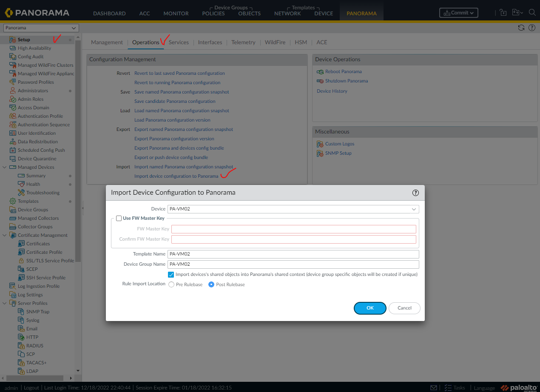
Task: Click Device Quarantine sidebar icon
Action: click(13, 159)
